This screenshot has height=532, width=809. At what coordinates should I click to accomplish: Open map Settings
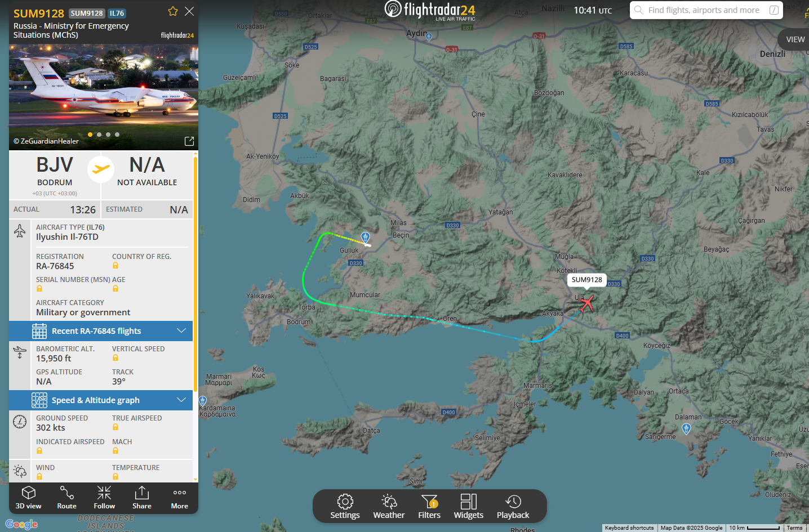point(345,507)
